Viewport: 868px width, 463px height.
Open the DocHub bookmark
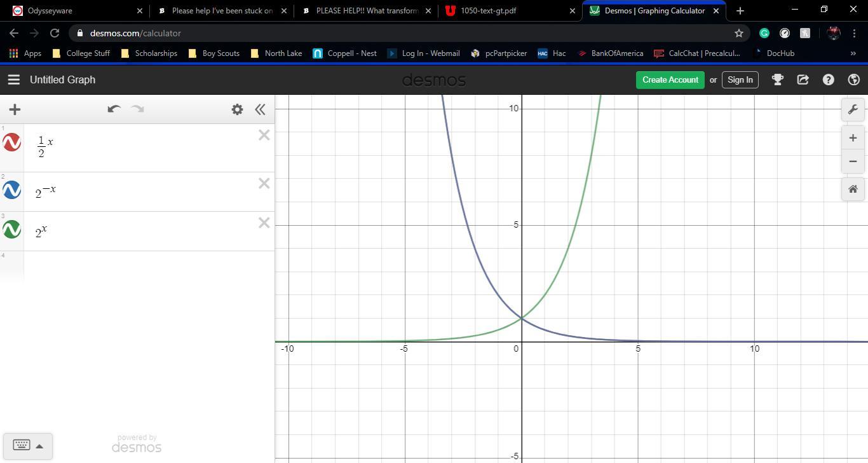773,53
